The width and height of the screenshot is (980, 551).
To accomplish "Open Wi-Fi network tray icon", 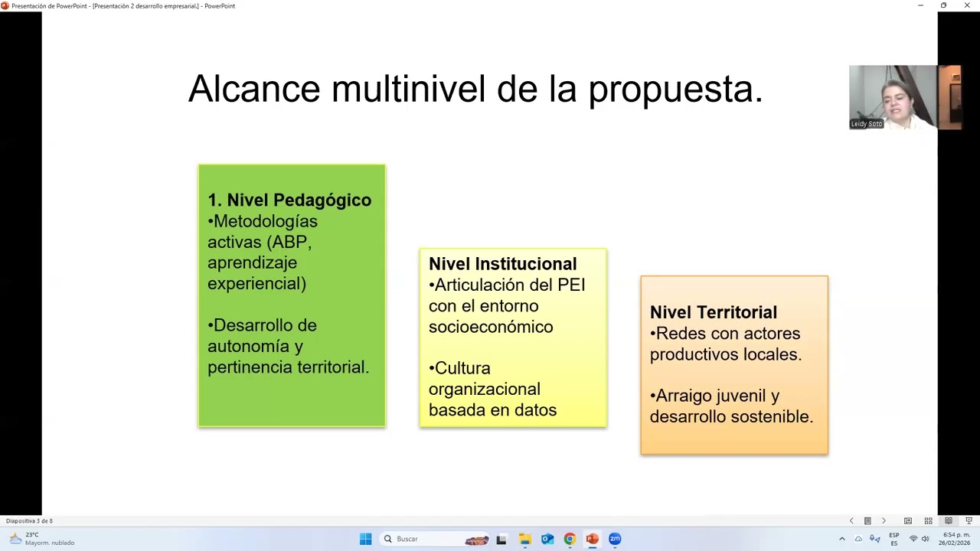I will point(913,539).
